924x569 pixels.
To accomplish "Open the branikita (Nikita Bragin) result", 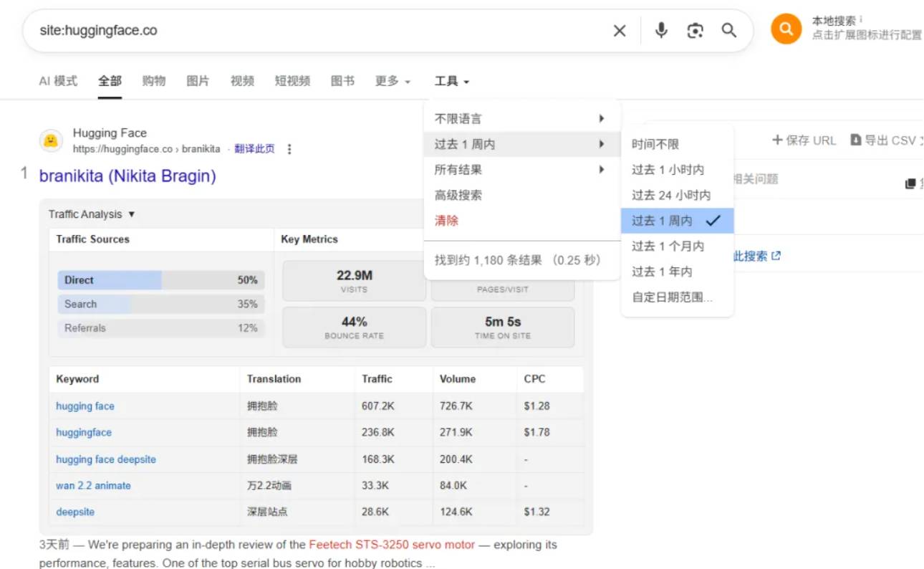I will pos(127,176).
